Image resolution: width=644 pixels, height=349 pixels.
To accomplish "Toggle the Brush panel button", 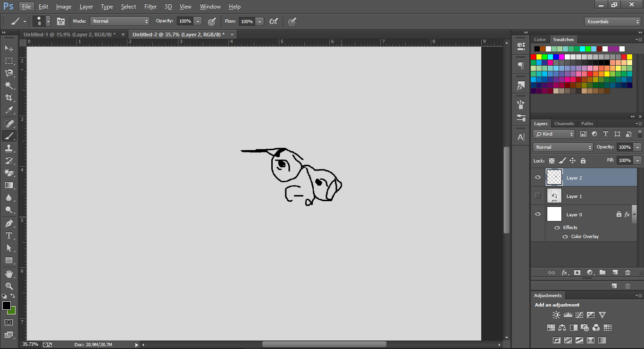I will [x=61, y=21].
